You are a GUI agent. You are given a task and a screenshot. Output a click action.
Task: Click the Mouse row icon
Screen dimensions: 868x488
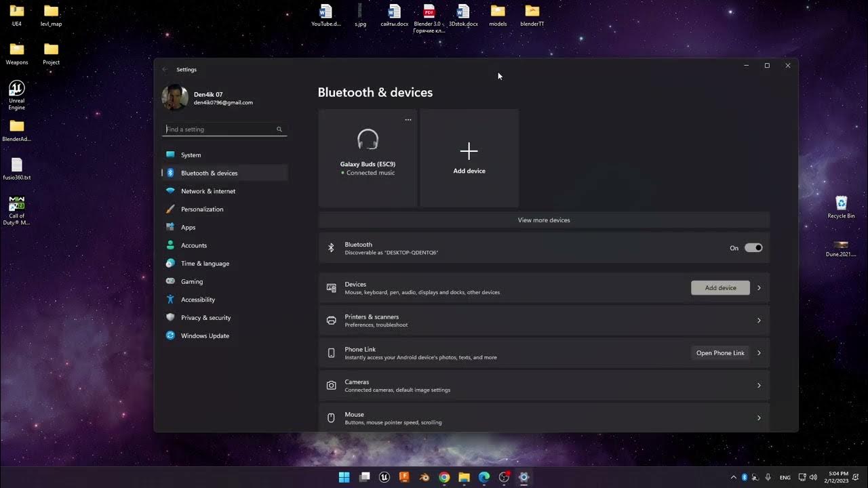click(331, 418)
